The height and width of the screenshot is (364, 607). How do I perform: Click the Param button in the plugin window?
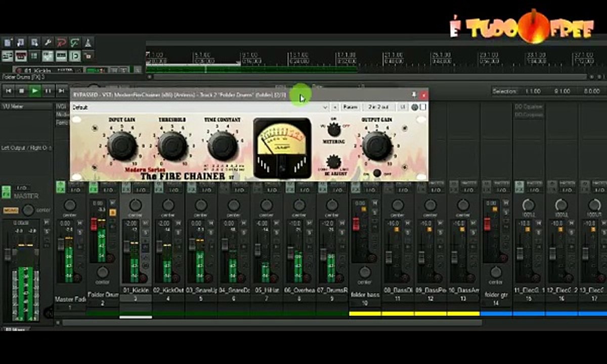351,107
